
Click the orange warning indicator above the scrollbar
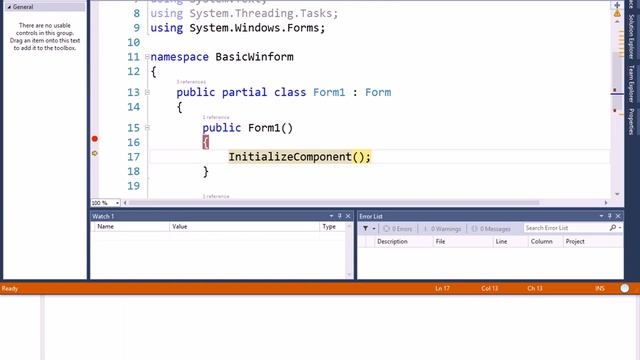coord(617,14)
